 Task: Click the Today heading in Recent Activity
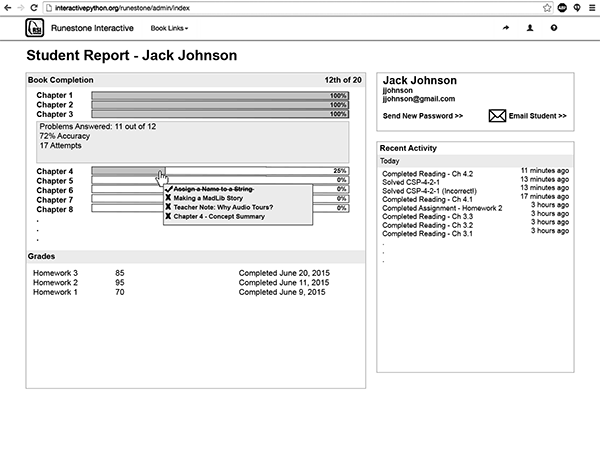pos(390,161)
